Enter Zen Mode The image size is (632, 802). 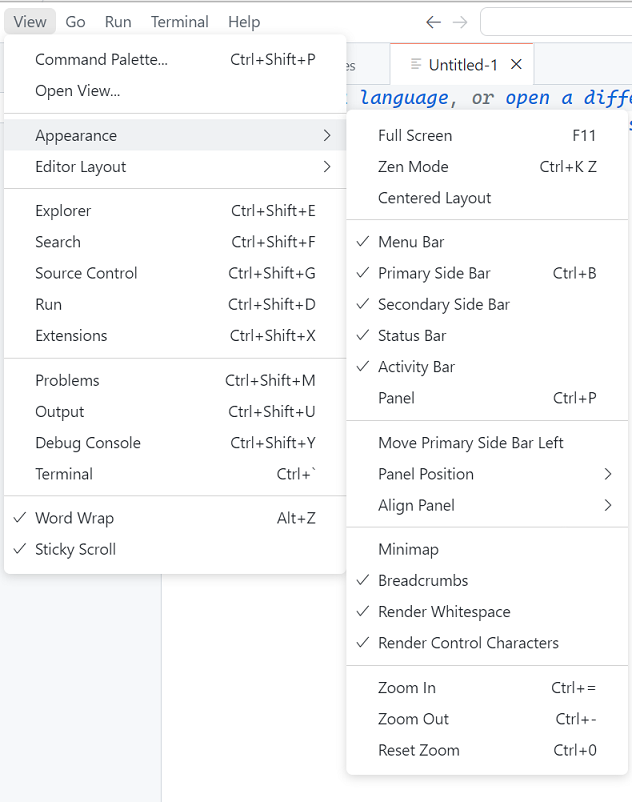412,166
